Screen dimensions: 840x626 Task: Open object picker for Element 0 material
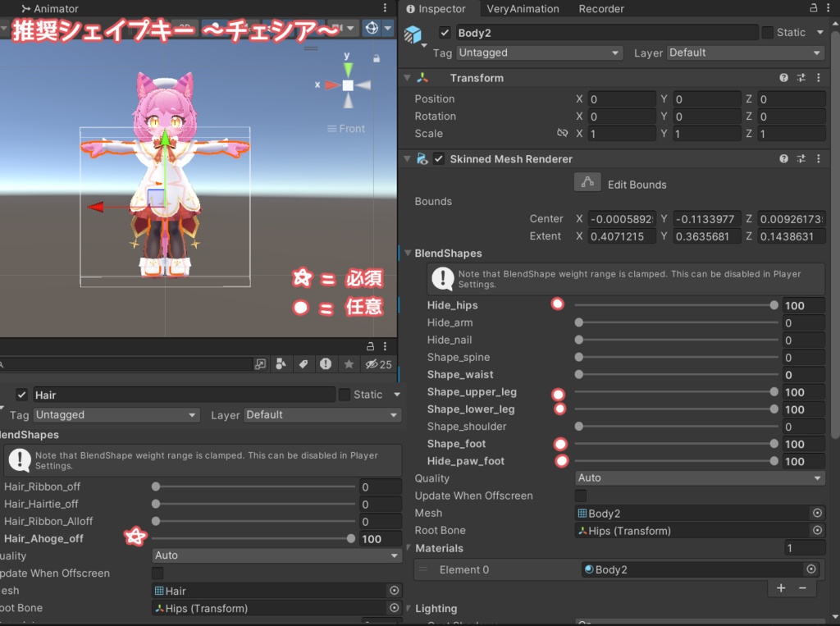811,569
